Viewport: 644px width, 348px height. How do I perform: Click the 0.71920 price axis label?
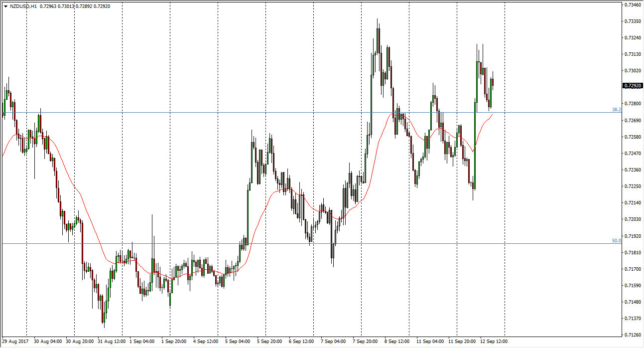633,236
